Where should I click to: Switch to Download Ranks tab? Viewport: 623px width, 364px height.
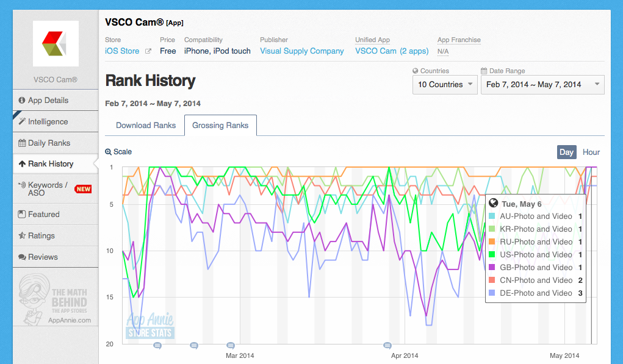coord(146,126)
